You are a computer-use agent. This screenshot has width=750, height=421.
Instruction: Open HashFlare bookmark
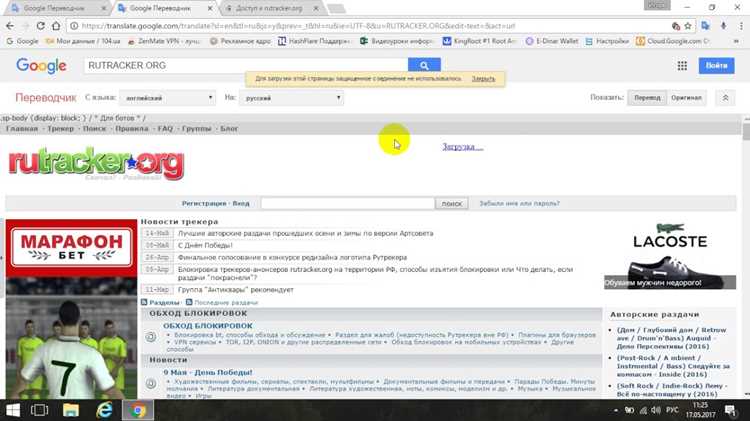pos(314,41)
